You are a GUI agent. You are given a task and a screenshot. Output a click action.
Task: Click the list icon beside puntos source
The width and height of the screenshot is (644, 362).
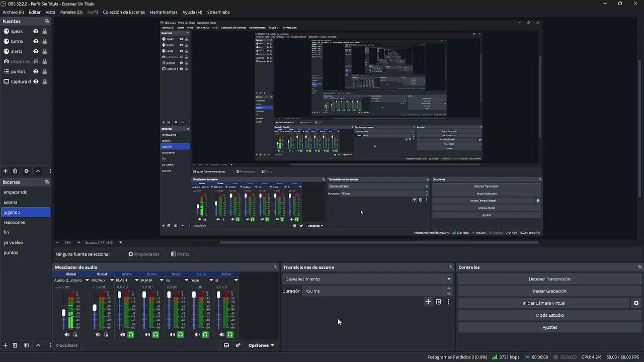pos(7,71)
